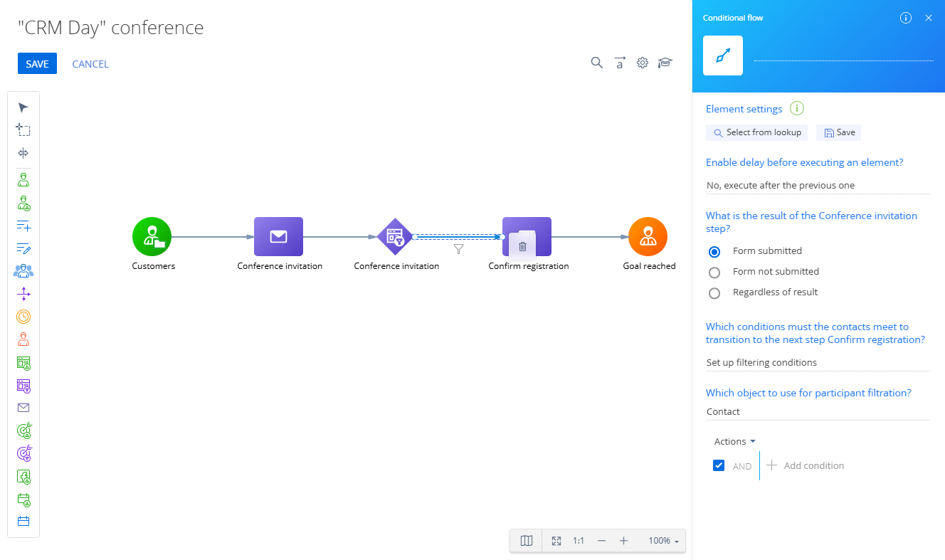This screenshot has height=560, width=945.
Task: Choose the green target icon in toolbar
Action: [x=23, y=430]
